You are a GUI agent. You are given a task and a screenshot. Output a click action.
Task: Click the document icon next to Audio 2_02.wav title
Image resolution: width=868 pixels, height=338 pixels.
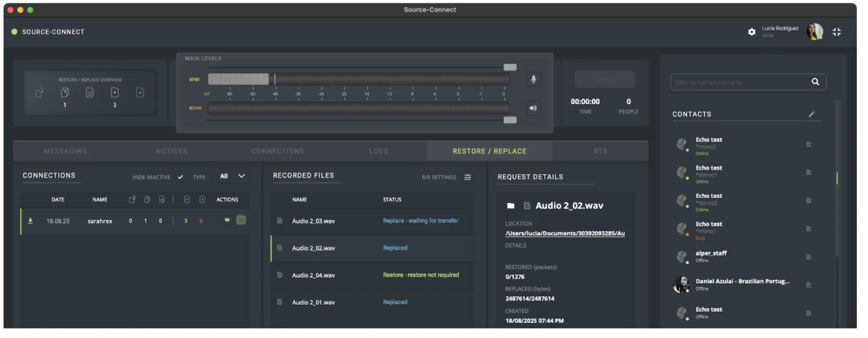point(527,206)
